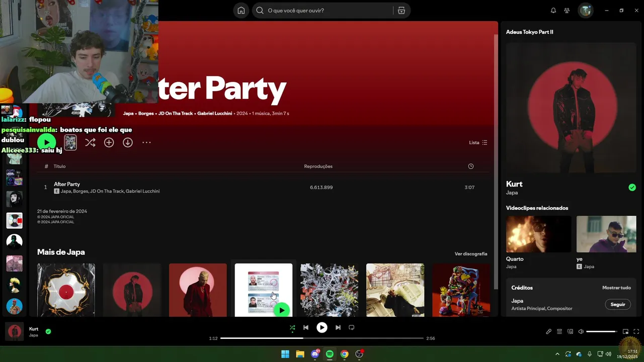Toggle saved checkmark next to Kurt in panel

pyautogui.click(x=632, y=188)
